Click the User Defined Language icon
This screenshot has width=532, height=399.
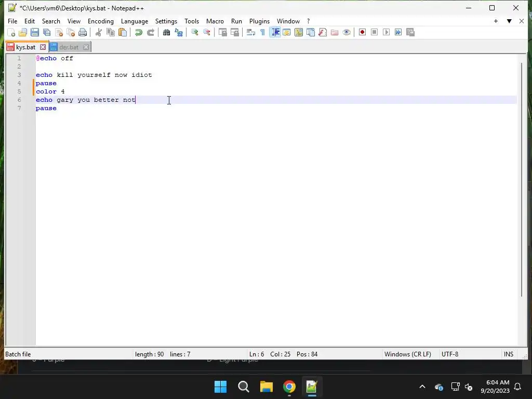287,32
